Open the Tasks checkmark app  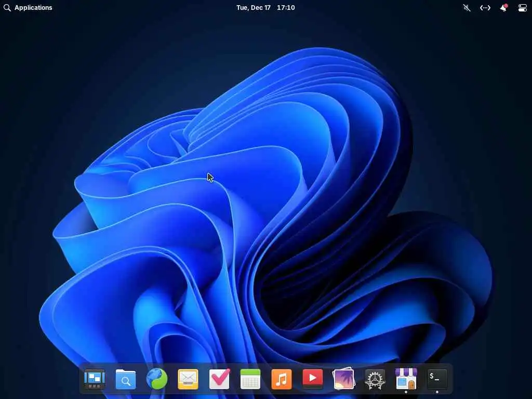click(x=219, y=379)
